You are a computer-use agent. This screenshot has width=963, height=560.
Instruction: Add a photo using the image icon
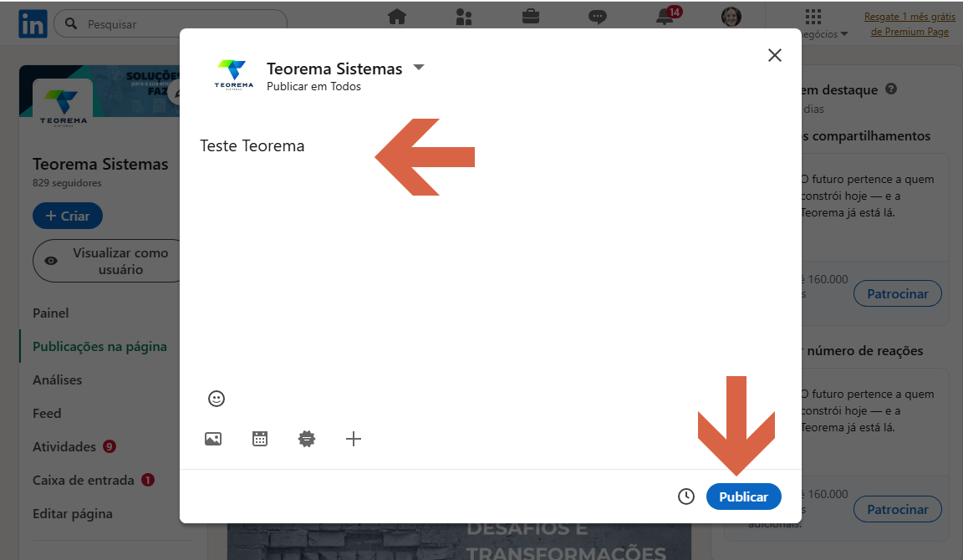click(213, 439)
